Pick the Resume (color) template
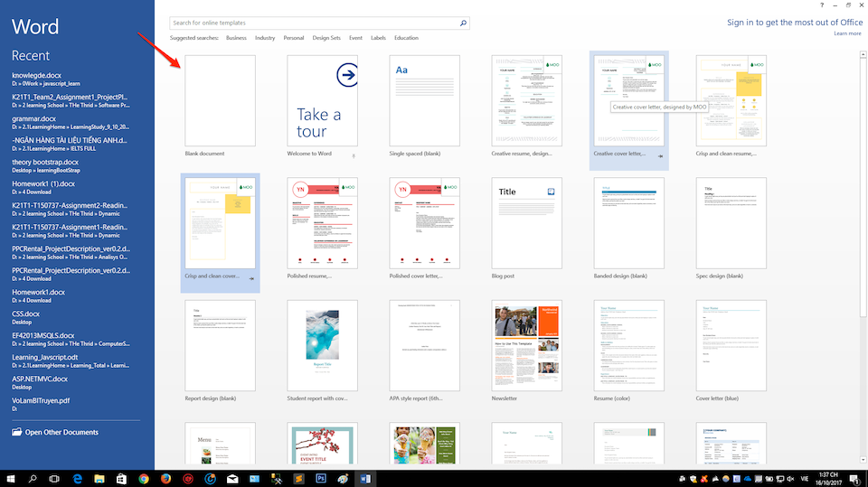Viewport: 868px width, 487px height. point(629,346)
